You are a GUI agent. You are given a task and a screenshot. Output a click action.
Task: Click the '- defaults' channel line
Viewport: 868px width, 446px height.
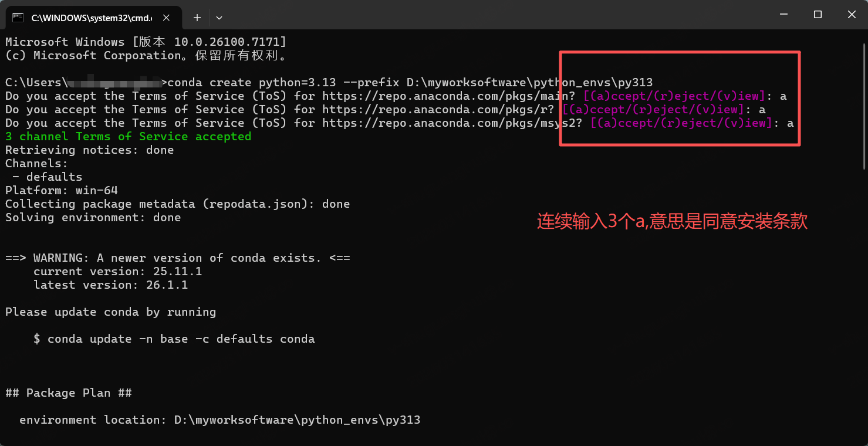48,177
